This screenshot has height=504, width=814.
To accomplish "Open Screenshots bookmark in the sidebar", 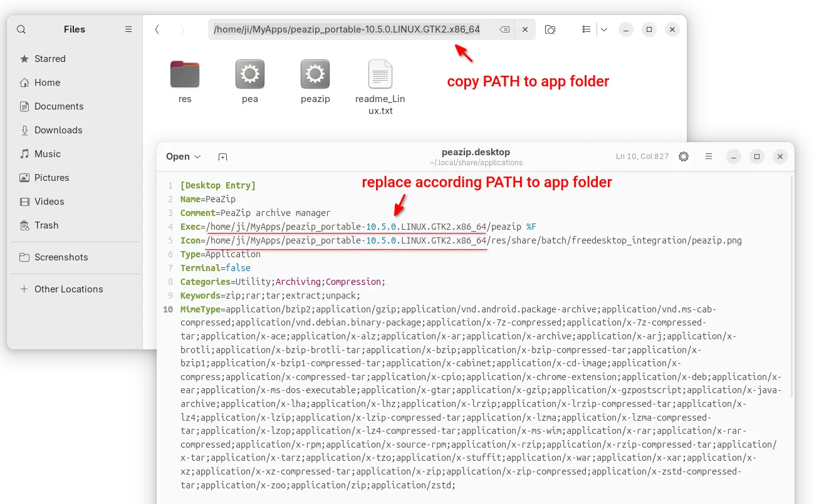I will [75, 257].
